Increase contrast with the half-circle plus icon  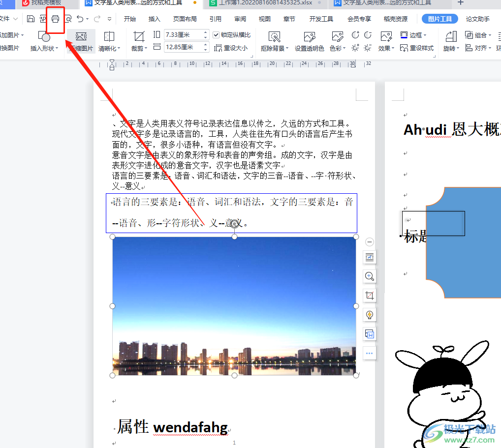pos(355,34)
